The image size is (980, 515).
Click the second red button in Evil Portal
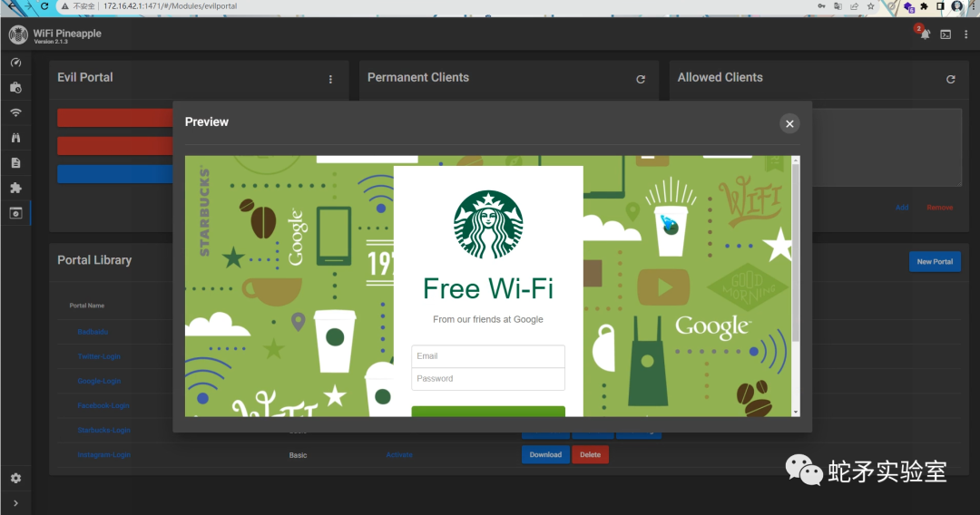[115, 146]
